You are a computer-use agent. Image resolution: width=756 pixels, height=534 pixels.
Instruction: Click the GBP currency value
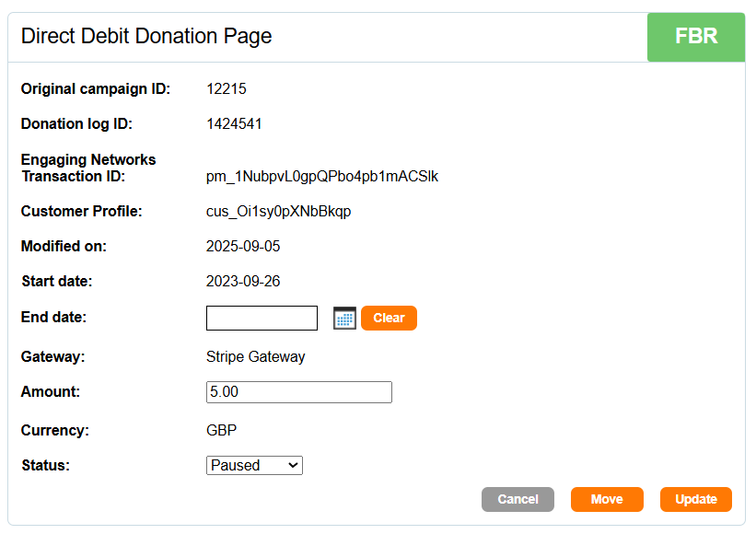(x=222, y=431)
